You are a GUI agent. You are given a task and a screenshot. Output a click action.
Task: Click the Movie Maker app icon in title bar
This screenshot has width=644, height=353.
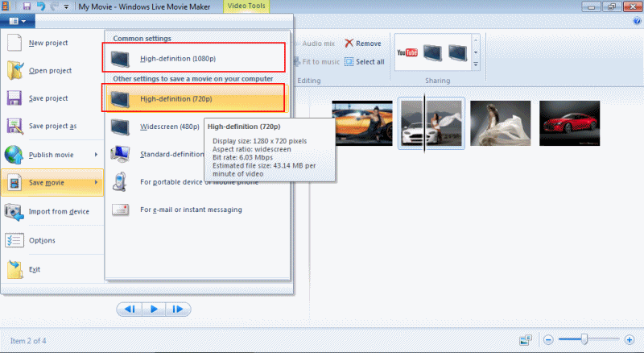point(6,6)
